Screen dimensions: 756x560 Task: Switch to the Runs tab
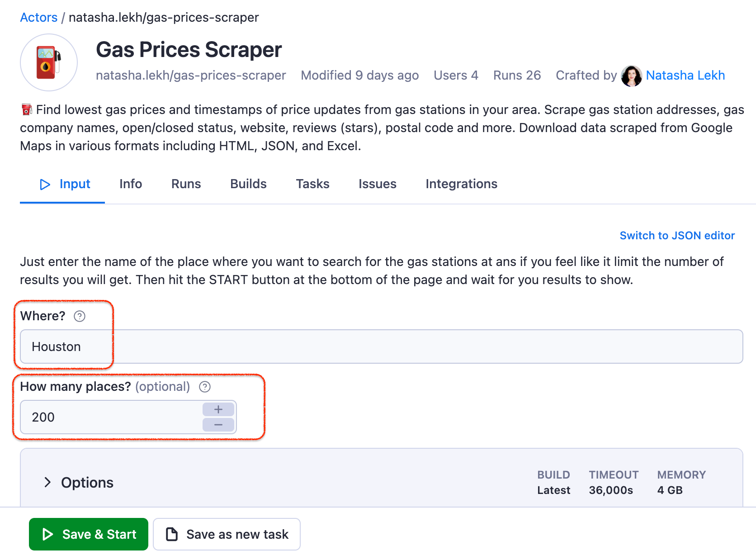click(x=186, y=184)
